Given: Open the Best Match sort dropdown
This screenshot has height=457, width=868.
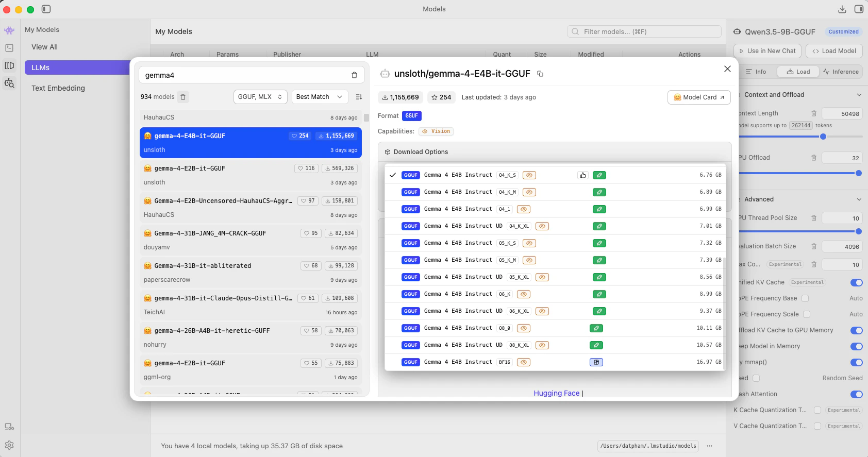Looking at the screenshot, I should [320, 97].
